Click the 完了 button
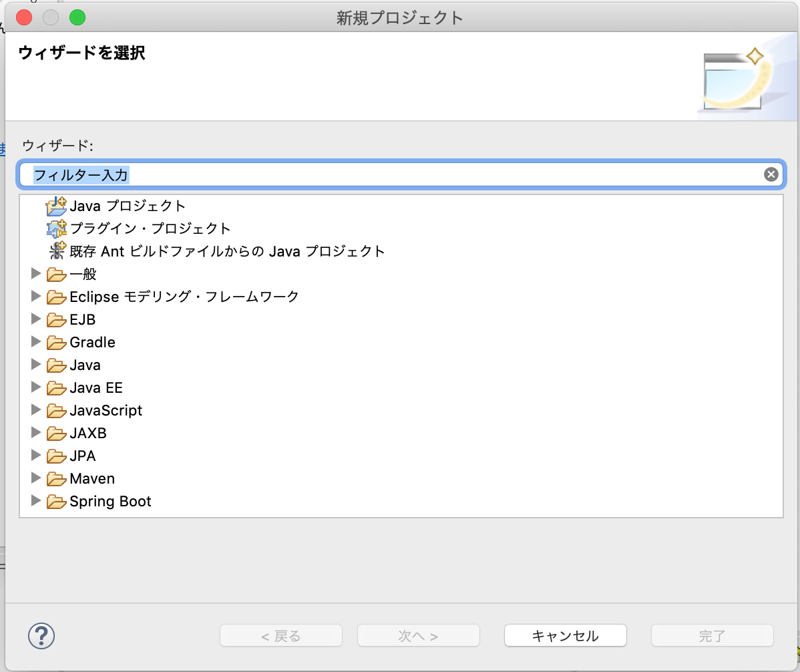 713,636
